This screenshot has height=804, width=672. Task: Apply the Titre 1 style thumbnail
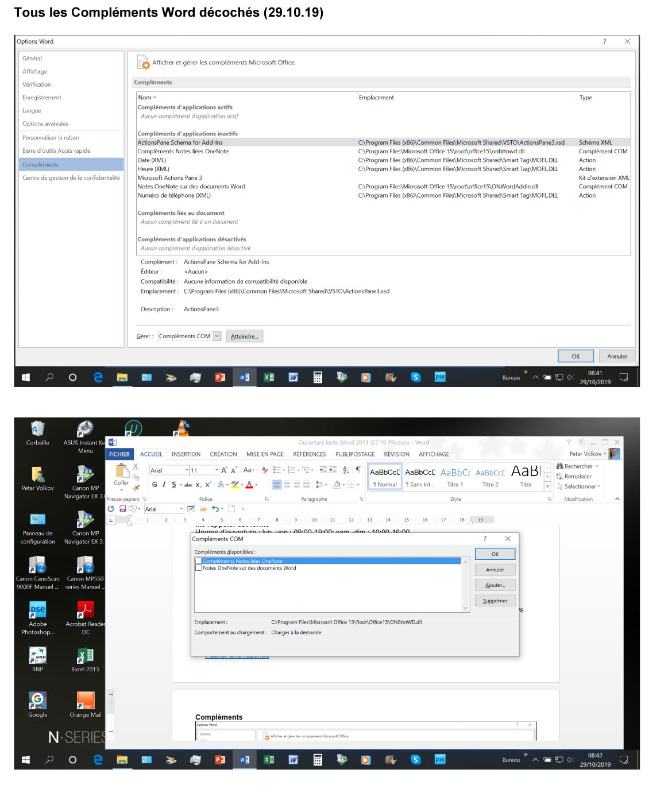pyautogui.click(x=455, y=477)
